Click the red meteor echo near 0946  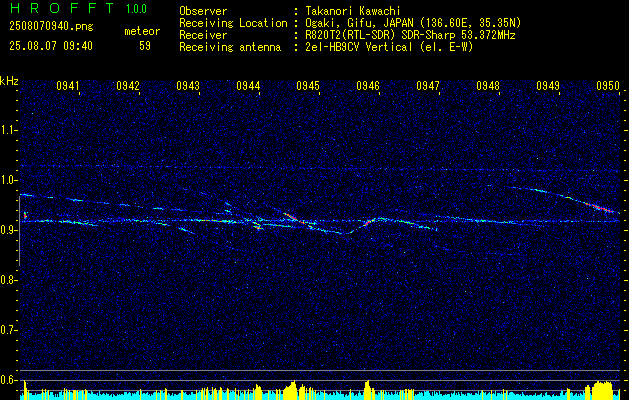click(x=367, y=222)
